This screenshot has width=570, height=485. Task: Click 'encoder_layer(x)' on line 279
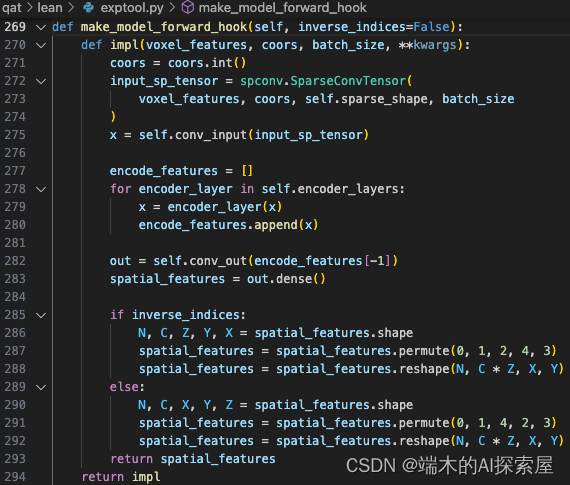coord(225,207)
